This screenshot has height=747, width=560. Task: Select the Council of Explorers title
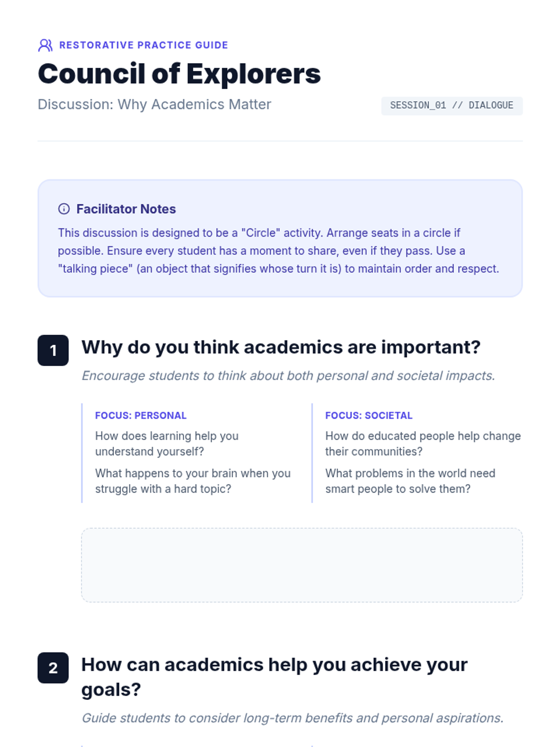coord(179,74)
